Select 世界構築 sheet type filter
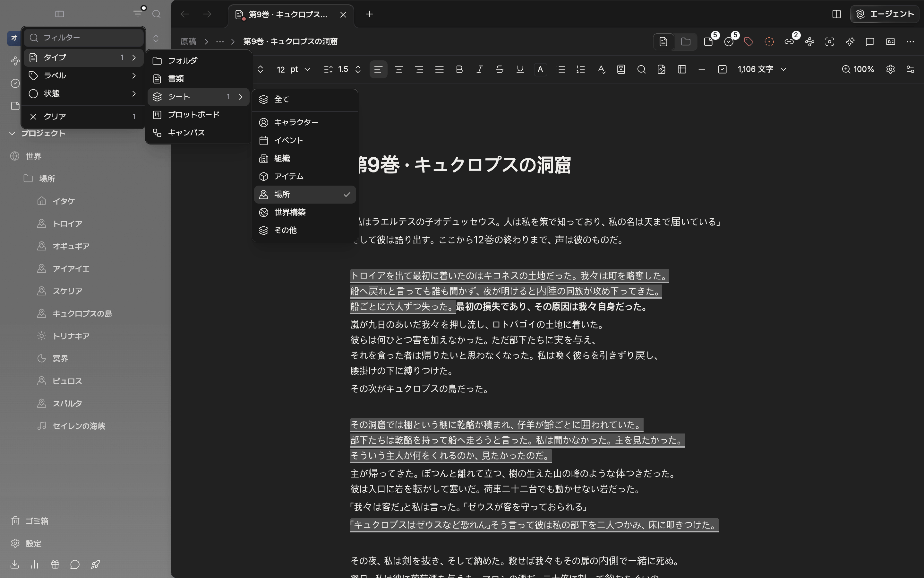 point(305,212)
